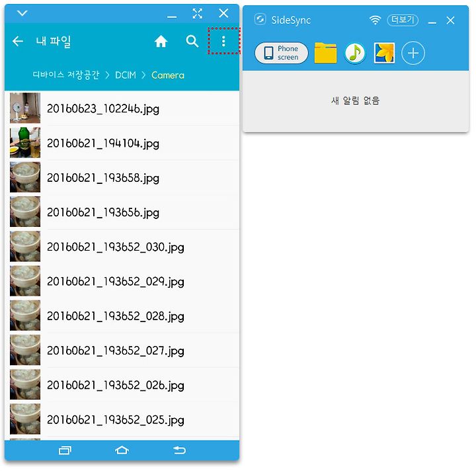Tap the recent apps navigation button

[x=65, y=450]
